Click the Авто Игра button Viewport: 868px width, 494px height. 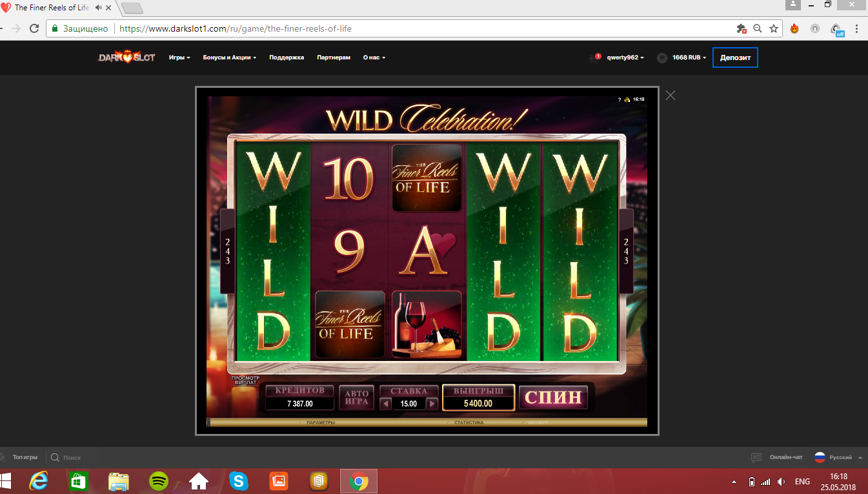point(357,397)
